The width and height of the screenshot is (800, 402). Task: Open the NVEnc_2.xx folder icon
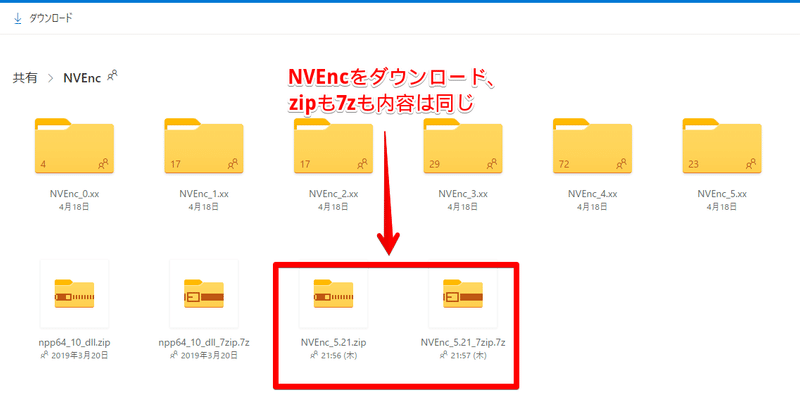point(334,146)
